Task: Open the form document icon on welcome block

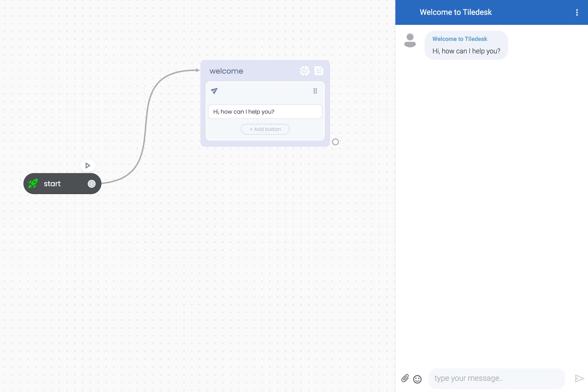Action: (x=319, y=71)
